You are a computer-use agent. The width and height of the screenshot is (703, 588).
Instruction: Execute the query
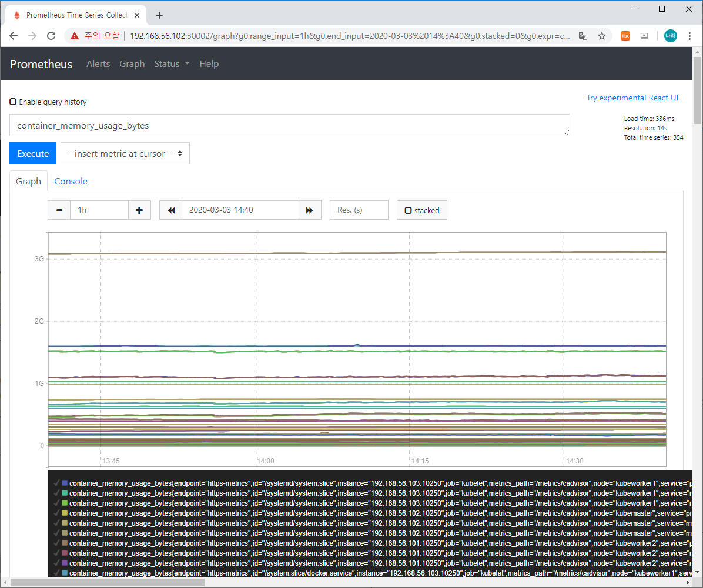[x=33, y=153]
